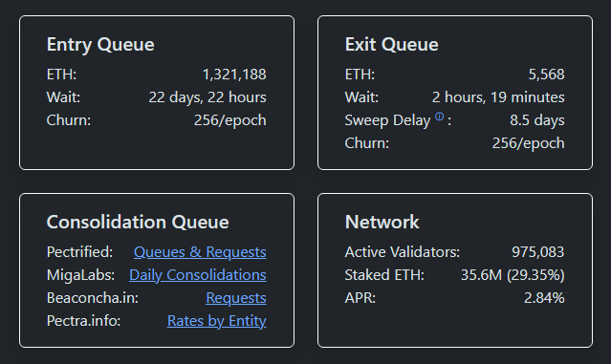This screenshot has height=364, width=611.
Task: Click the Network heading
Action: [382, 222]
